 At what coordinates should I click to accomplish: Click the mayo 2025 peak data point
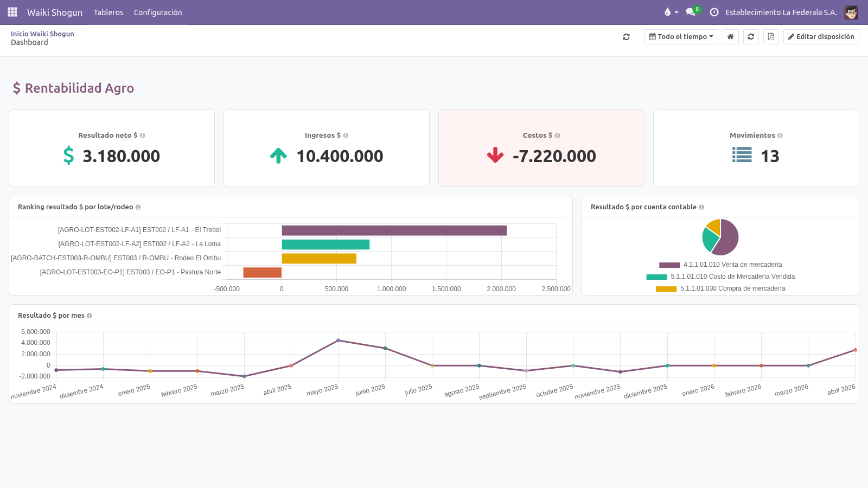[338, 341]
